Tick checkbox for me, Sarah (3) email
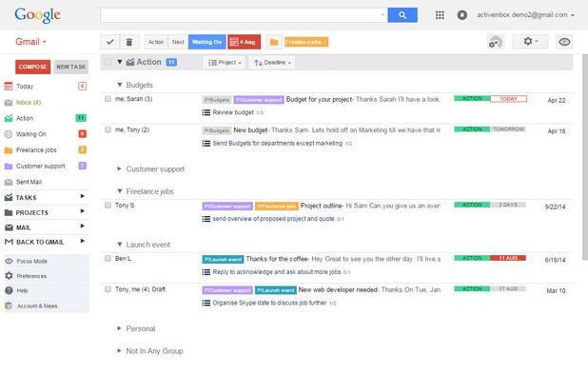 (108, 99)
